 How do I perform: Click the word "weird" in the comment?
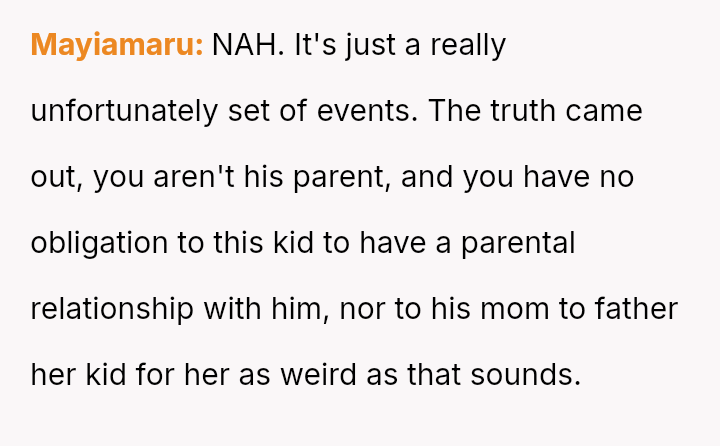coord(323,375)
